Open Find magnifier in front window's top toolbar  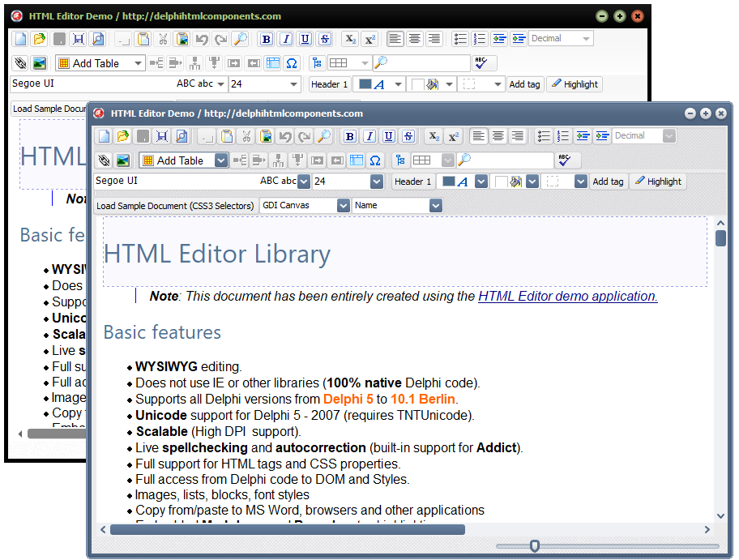point(324,136)
